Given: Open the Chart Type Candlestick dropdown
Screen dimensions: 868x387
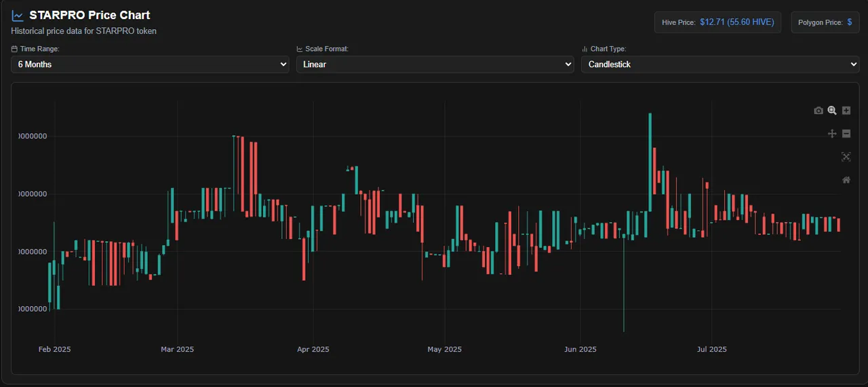Looking at the screenshot, I should [720, 64].
